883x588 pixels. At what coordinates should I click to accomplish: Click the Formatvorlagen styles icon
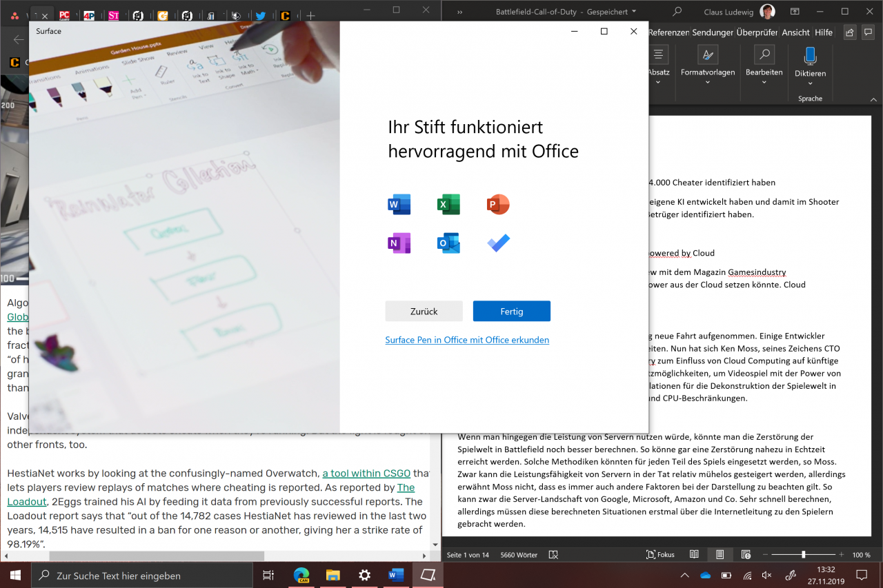click(708, 54)
